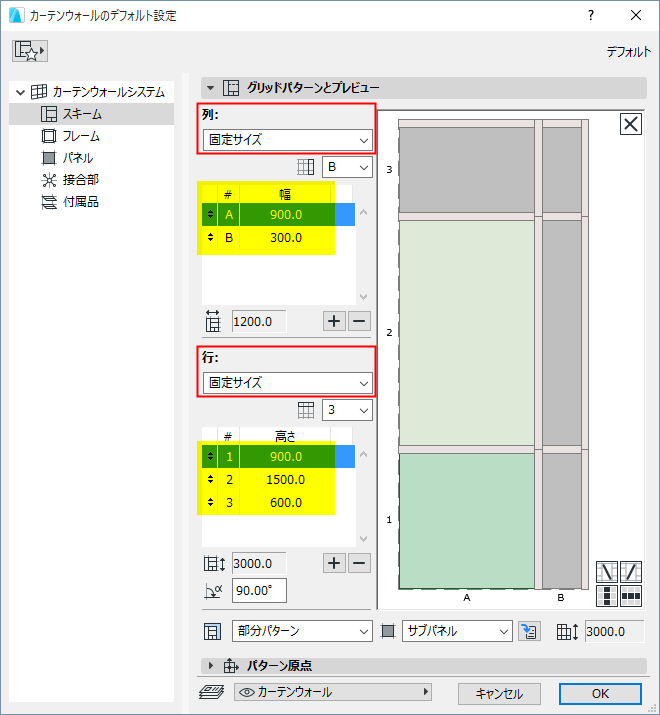The height and width of the screenshot is (715, 660).
Task: Select column row A in width table
Action: [x=278, y=214]
